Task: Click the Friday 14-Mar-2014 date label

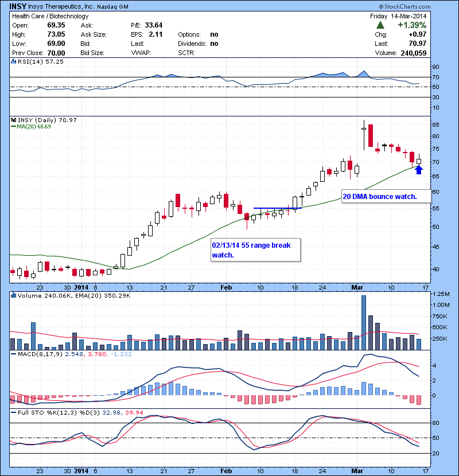Action: 398,16
